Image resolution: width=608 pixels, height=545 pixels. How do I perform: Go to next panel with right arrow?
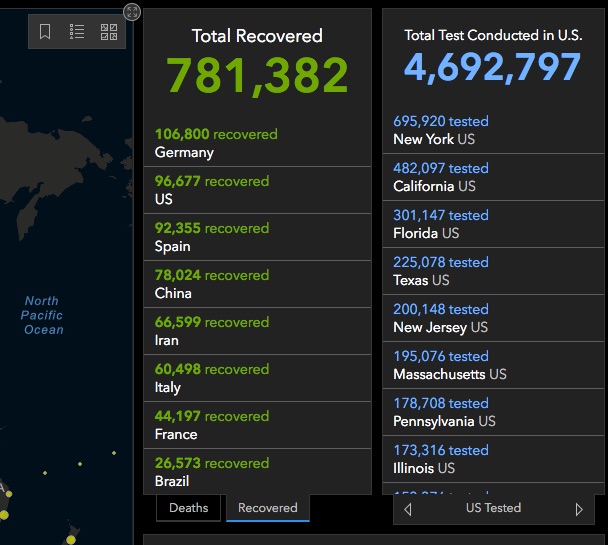coord(579,509)
